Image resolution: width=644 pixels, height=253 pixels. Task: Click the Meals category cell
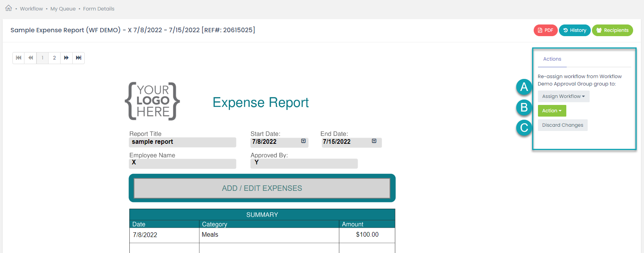(x=269, y=235)
